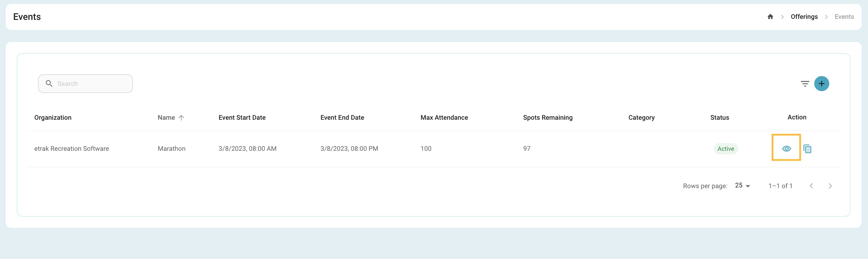Sort by Category column header
The height and width of the screenshot is (259, 868).
pos(641,118)
